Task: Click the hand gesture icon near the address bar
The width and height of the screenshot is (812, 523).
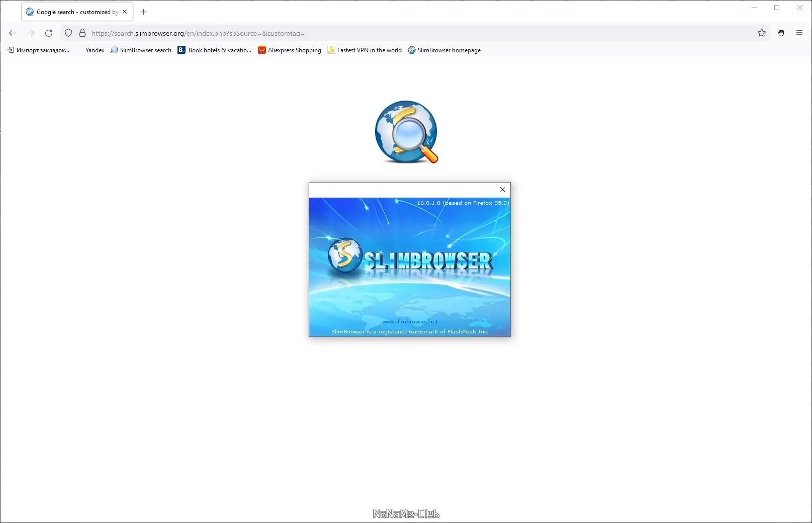Action: pyautogui.click(x=781, y=33)
